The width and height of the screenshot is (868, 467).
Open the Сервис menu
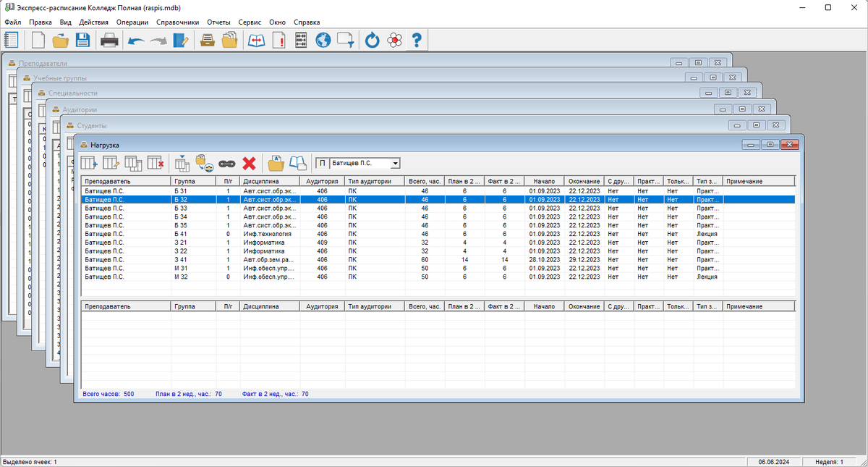(x=250, y=22)
